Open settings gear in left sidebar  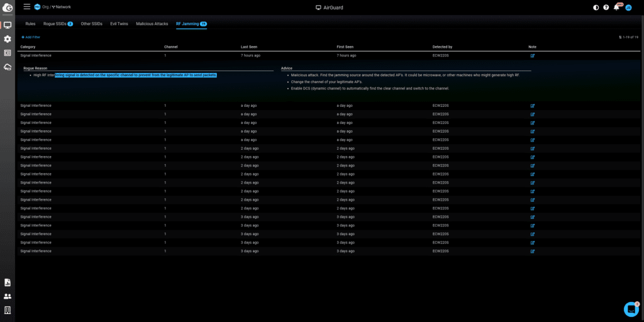point(8,39)
